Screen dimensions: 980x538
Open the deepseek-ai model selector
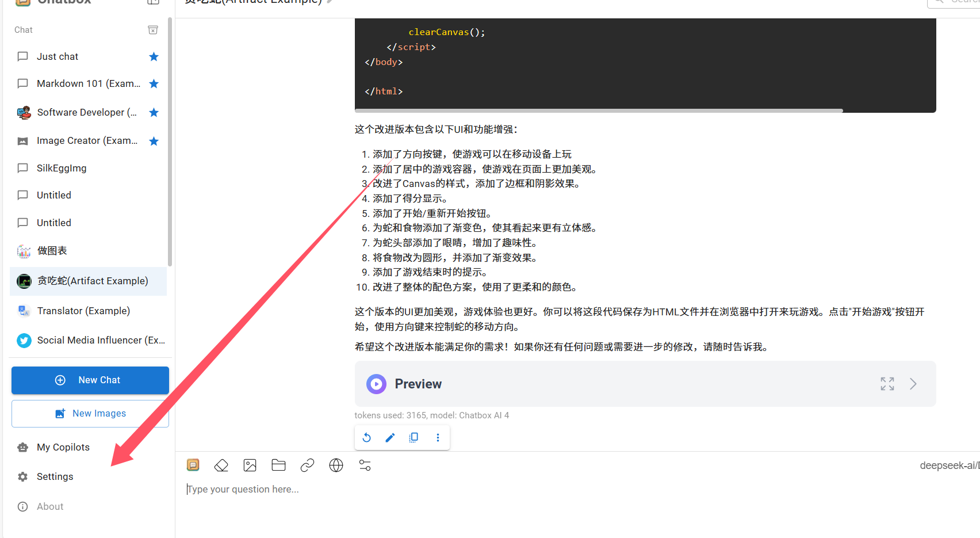pyautogui.click(x=950, y=465)
